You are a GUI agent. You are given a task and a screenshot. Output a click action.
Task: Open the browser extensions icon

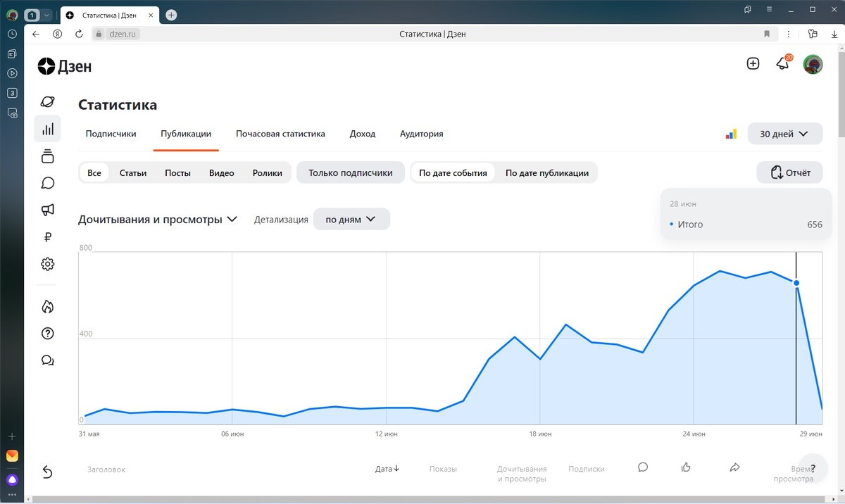[813, 34]
